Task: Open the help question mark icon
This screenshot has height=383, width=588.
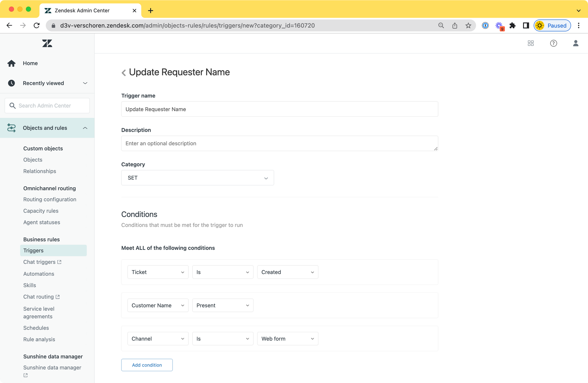Action: (x=553, y=44)
